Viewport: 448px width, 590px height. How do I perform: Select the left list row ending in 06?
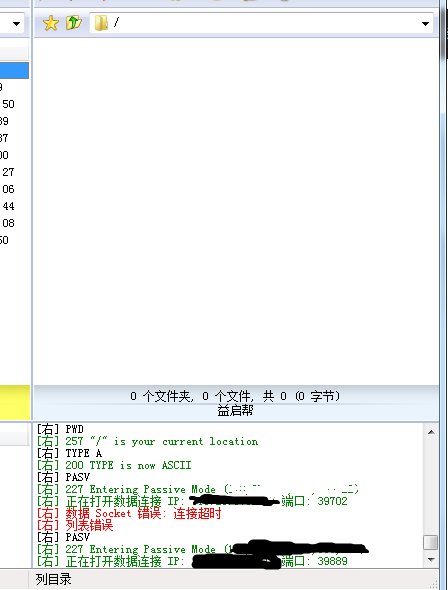coord(14,189)
